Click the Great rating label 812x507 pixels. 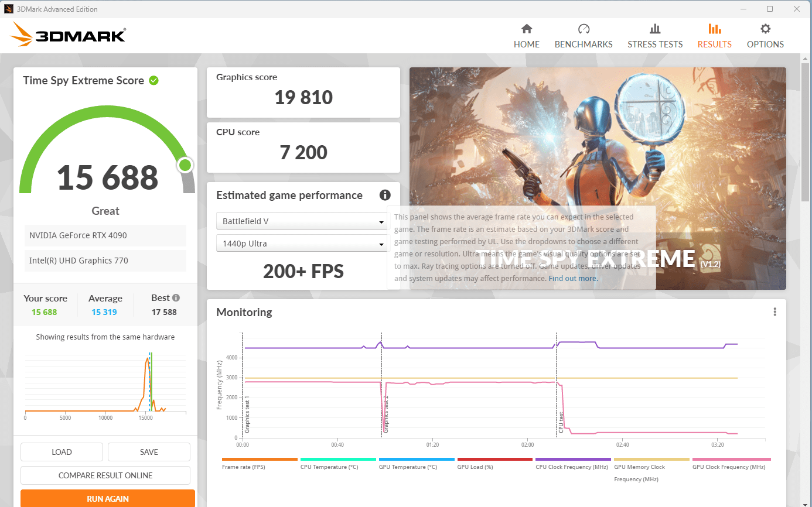(x=105, y=211)
